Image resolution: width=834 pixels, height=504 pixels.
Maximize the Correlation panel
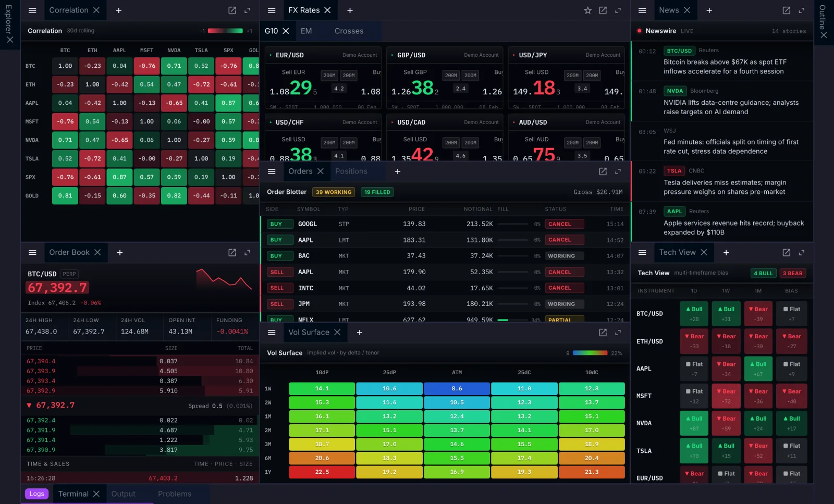pos(248,10)
